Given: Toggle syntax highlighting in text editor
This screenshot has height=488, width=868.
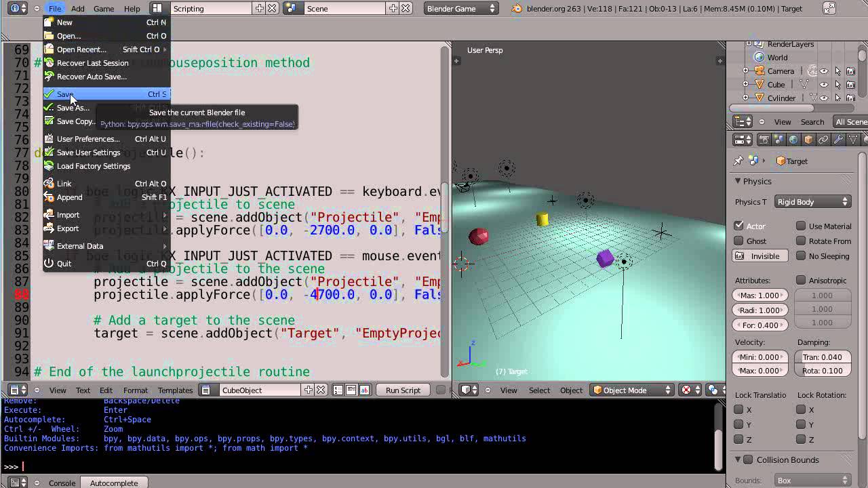Looking at the screenshot, I should tap(364, 390).
